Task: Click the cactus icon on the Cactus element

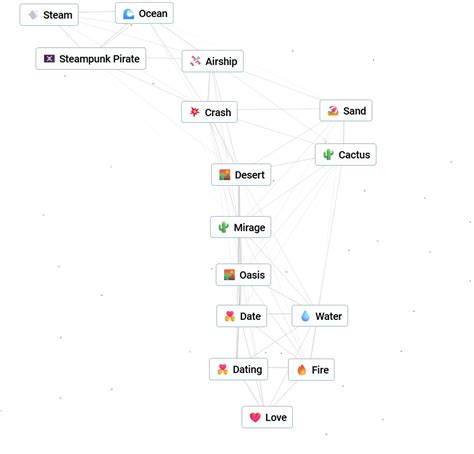Action: coord(328,155)
